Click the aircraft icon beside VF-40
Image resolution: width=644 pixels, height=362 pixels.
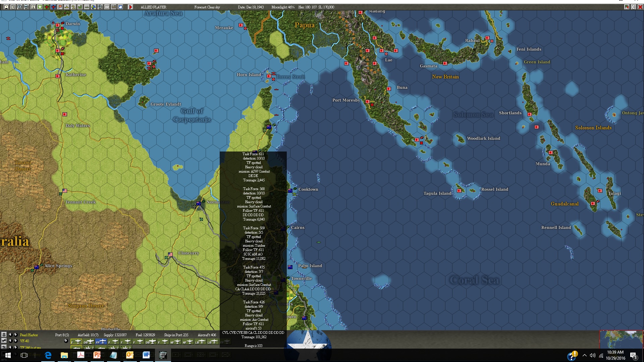4,341
